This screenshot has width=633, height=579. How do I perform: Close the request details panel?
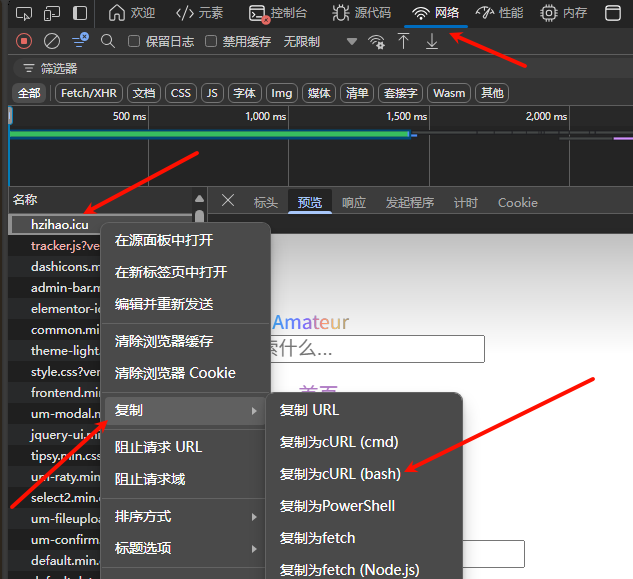[x=228, y=201]
